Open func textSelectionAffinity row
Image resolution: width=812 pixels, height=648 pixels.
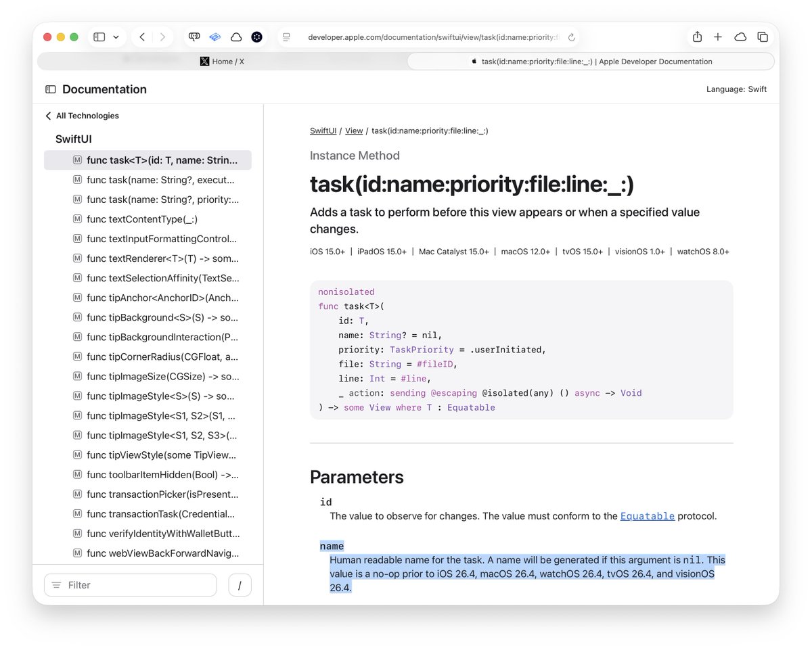click(x=148, y=278)
